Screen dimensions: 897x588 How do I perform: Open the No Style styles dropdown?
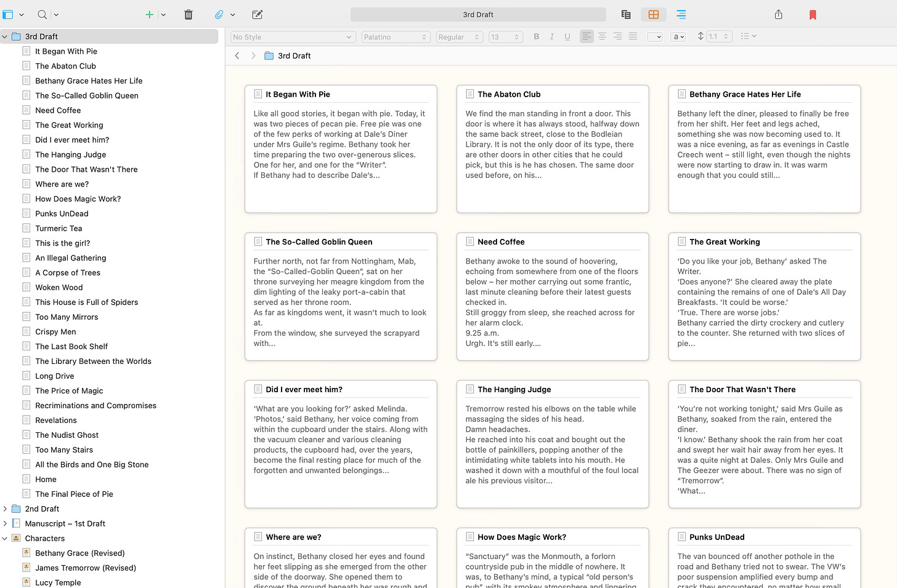pos(293,36)
